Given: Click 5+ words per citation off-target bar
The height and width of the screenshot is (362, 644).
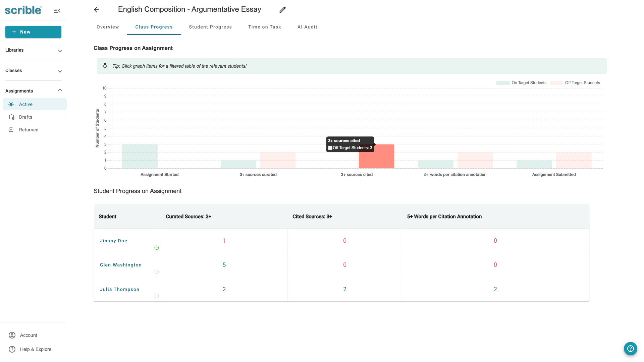Looking at the screenshot, I should point(475,160).
